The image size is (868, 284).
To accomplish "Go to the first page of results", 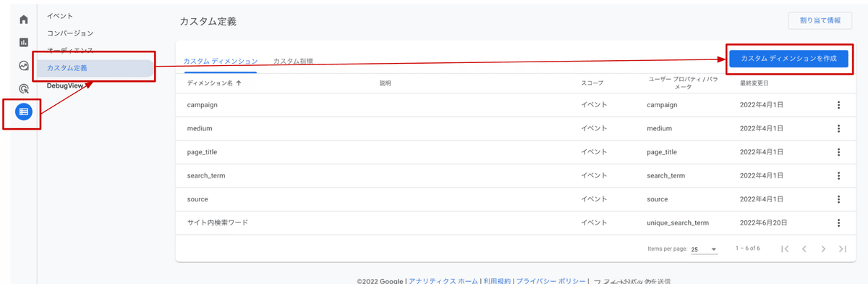I will point(785,249).
